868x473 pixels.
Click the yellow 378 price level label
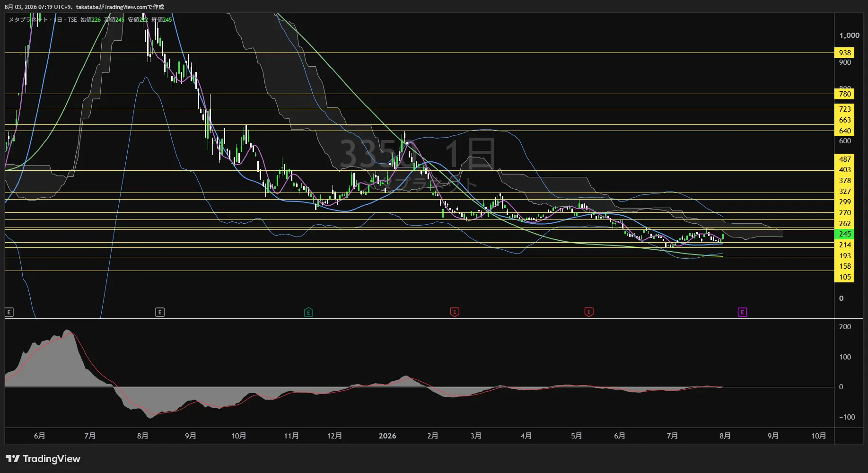844,181
